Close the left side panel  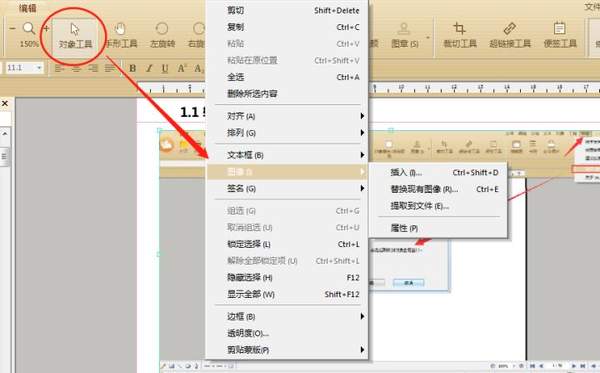click(5, 103)
